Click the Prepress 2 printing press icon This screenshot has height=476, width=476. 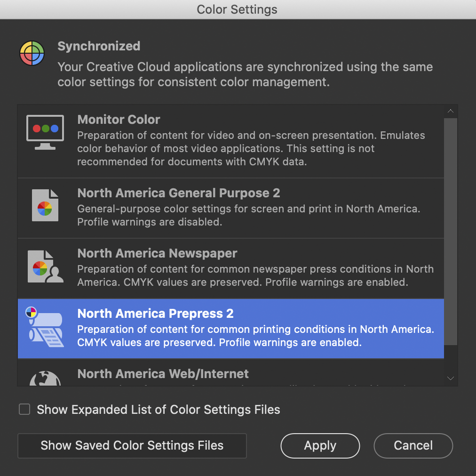[45, 327]
